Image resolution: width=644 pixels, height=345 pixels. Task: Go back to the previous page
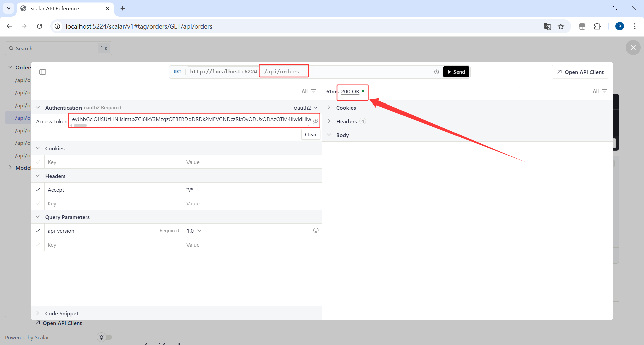click(x=9, y=26)
